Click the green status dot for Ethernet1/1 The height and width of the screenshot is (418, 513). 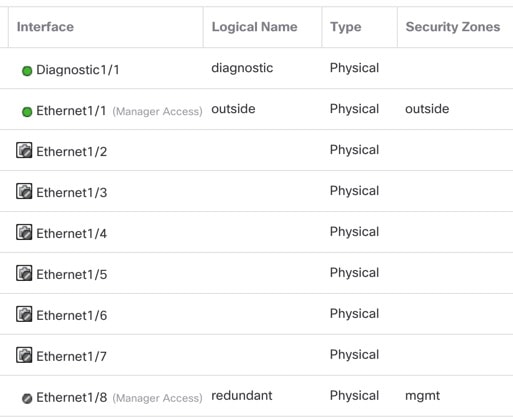27,112
